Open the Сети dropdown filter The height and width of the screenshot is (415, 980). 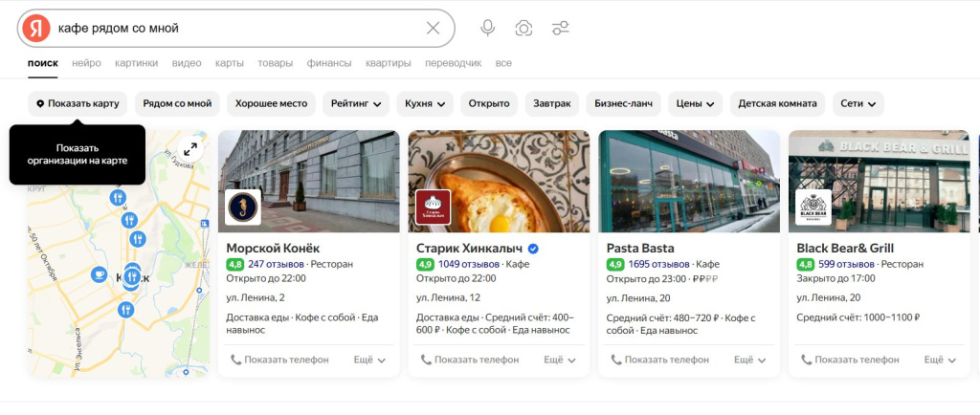click(858, 103)
